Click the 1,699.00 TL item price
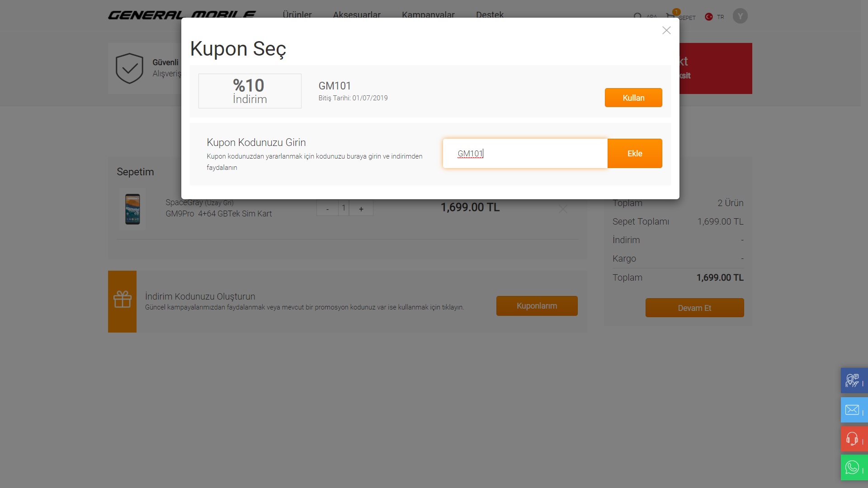 (470, 207)
